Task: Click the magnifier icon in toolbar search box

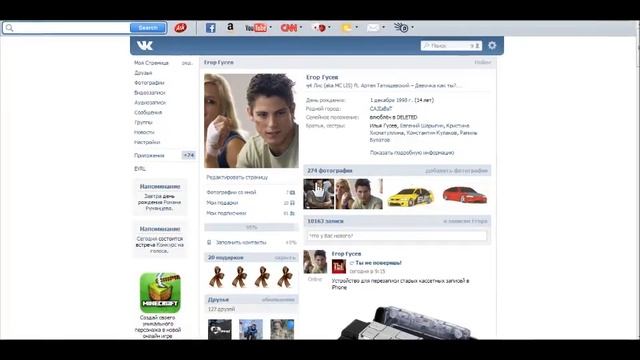Action: (x=9, y=28)
